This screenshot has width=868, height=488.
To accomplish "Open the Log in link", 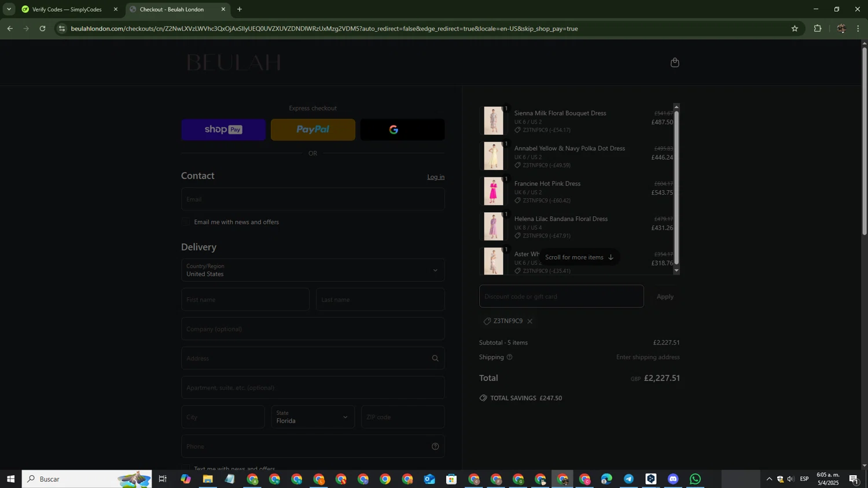I will 436,177.
